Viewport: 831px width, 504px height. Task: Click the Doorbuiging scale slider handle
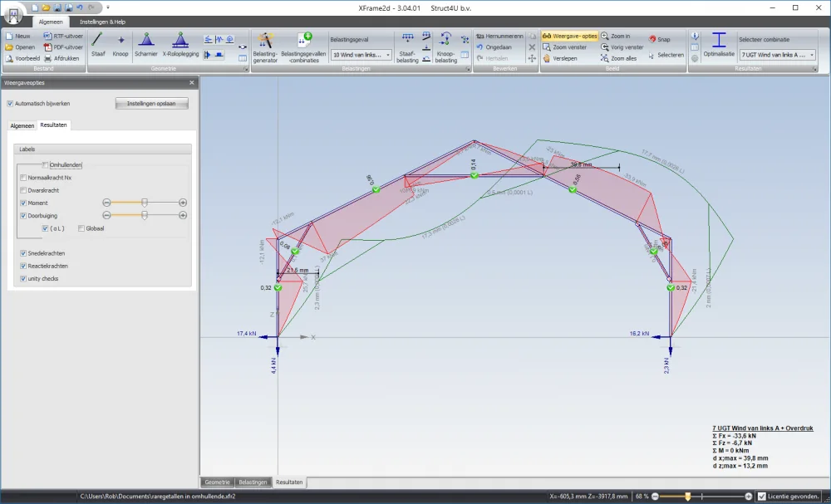click(x=144, y=216)
